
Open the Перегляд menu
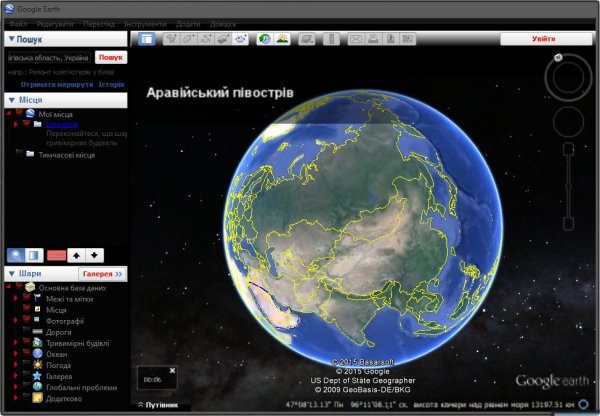(99, 24)
